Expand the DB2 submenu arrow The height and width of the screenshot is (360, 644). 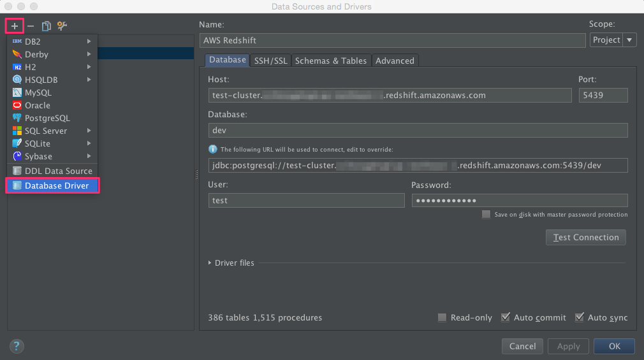pos(89,41)
